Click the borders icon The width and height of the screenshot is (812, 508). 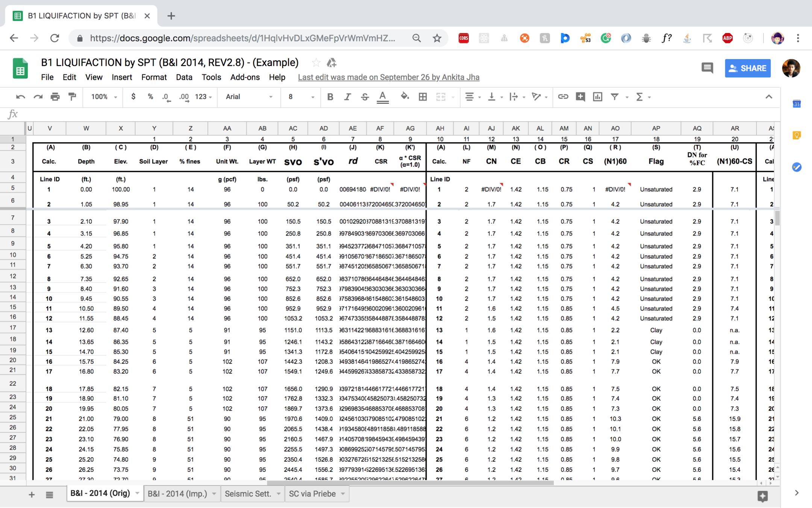(423, 97)
